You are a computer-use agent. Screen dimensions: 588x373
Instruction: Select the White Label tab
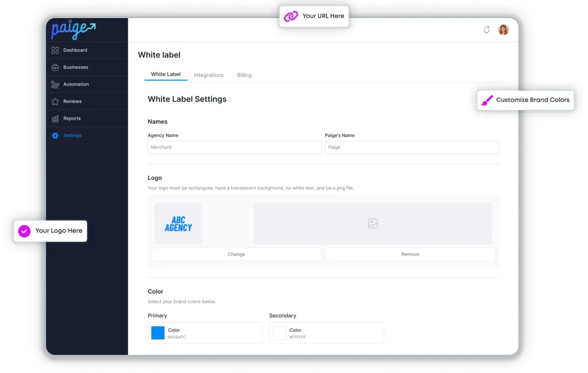pos(166,74)
